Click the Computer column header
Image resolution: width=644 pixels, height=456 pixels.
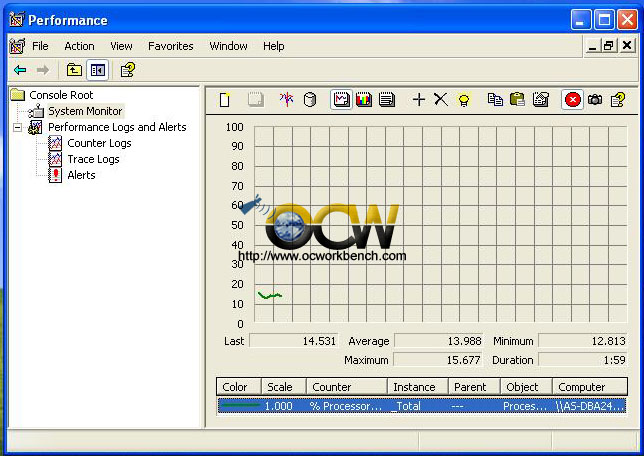(x=590, y=387)
